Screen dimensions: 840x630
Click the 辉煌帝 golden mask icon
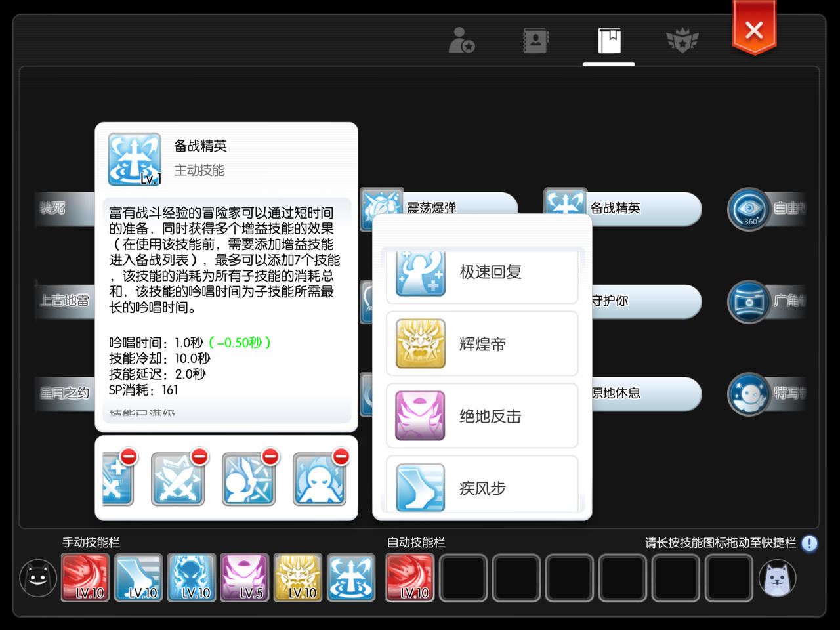[421, 344]
